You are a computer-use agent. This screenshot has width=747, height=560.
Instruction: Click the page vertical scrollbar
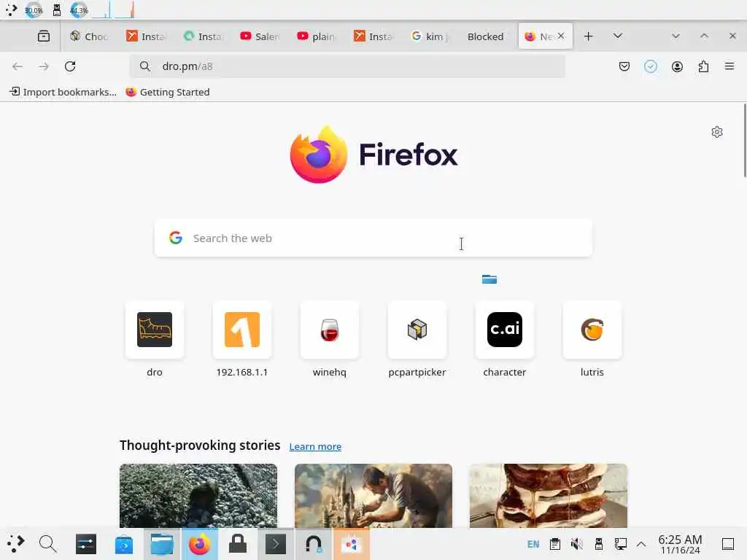(x=745, y=141)
